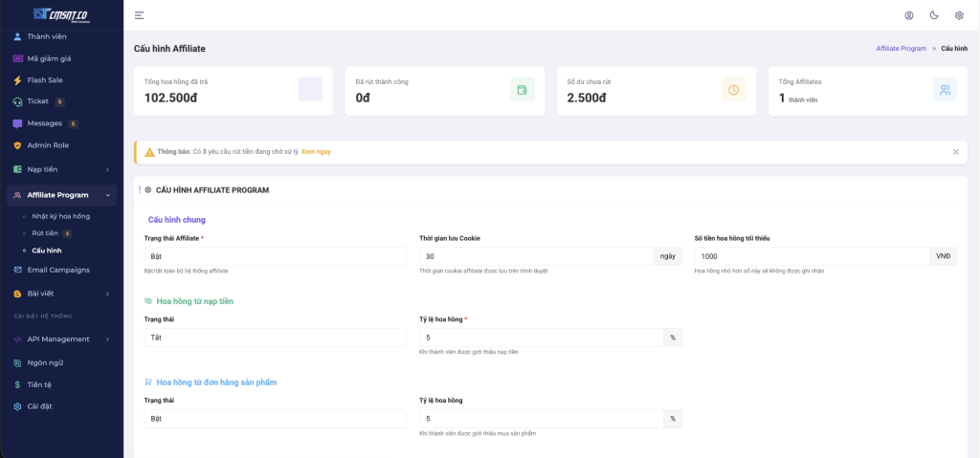Open Rút tiền submenu item
Screen dimensions: 980x458
pyautogui.click(x=45, y=233)
